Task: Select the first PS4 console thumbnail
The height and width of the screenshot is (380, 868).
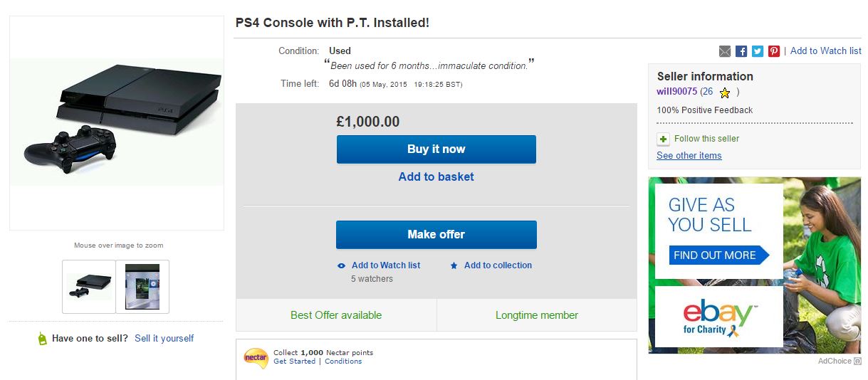Action: pos(89,286)
